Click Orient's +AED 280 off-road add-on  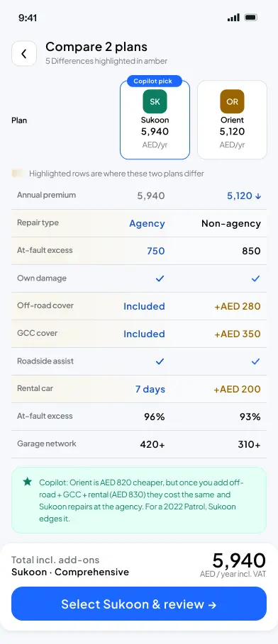click(238, 306)
